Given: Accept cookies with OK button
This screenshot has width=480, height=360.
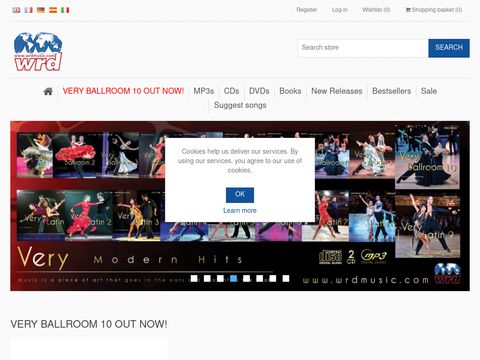Looking at the screenshot, I should pyautogui.click(x=240, y=195).
